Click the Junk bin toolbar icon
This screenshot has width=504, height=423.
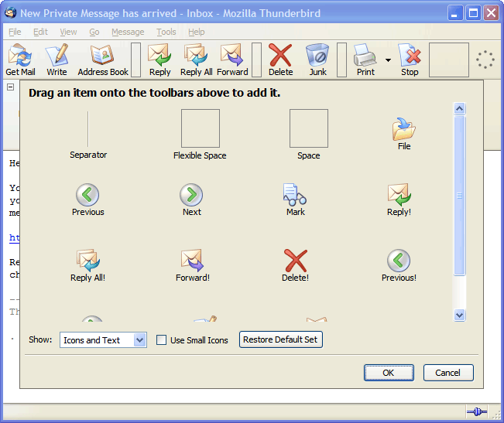pos(317,60)
